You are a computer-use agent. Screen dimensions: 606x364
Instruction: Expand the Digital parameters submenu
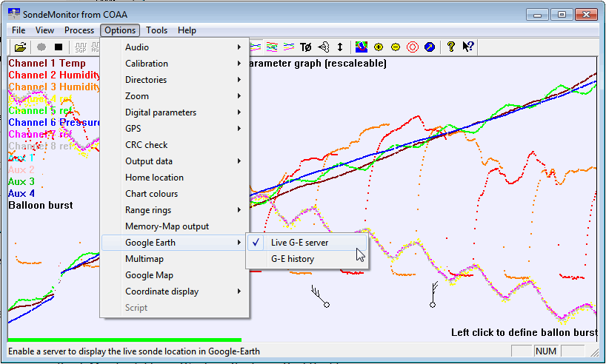[x=174, y=112]
